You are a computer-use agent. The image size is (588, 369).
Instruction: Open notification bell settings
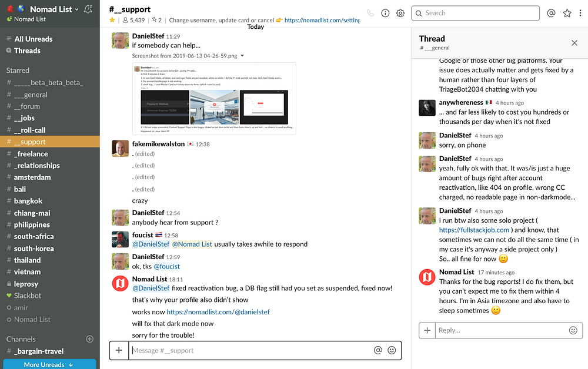88,9
